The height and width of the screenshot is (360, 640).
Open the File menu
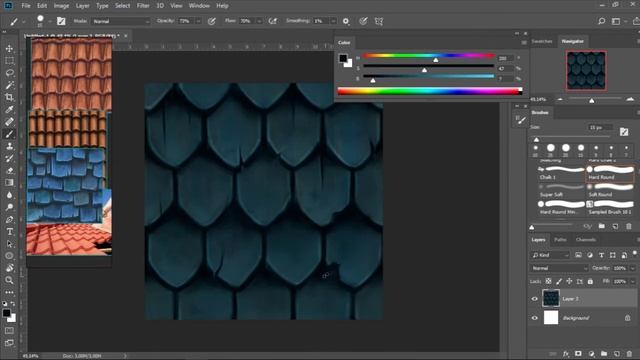pos(26,6)
